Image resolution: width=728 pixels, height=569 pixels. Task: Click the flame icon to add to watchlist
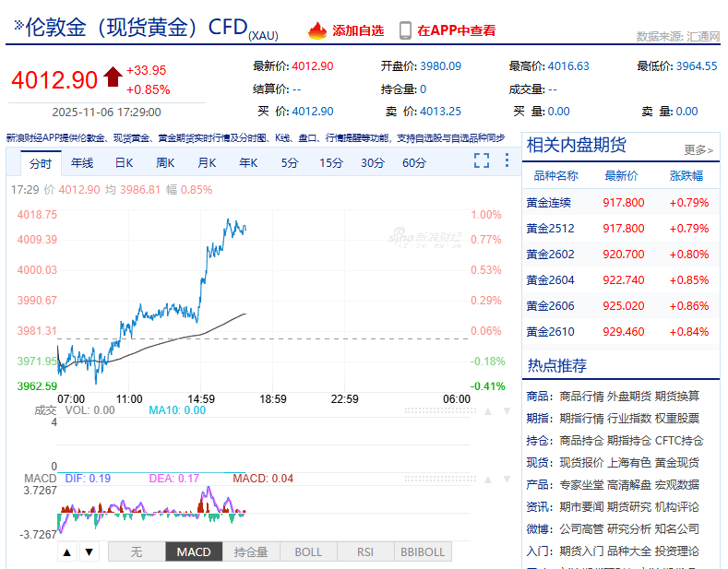(x=317, y=30)
